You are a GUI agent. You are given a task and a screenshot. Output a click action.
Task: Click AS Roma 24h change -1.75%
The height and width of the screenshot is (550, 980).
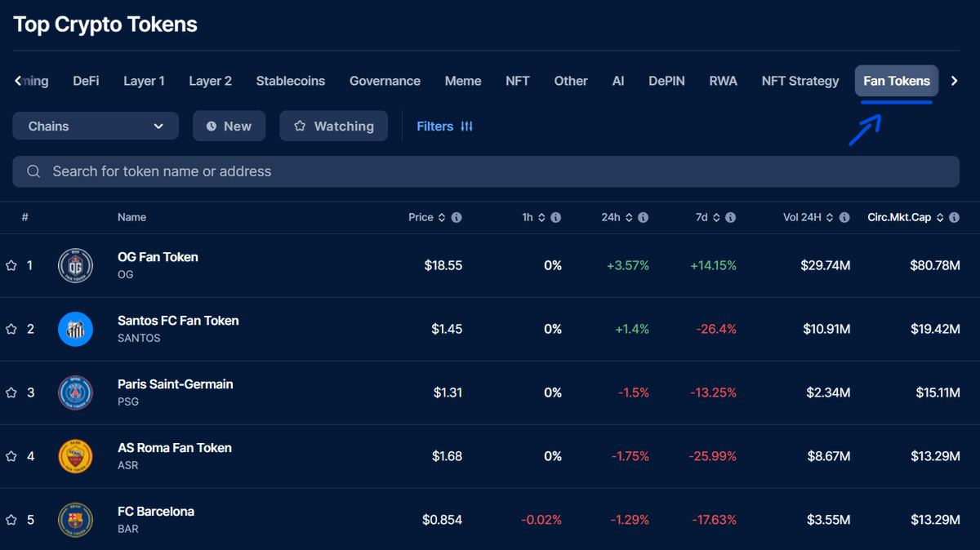[x=630, y=456]
